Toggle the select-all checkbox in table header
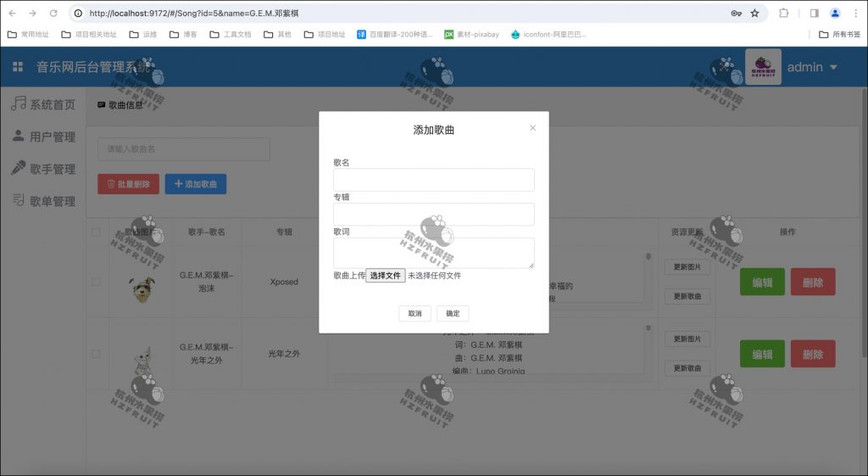 96,232
